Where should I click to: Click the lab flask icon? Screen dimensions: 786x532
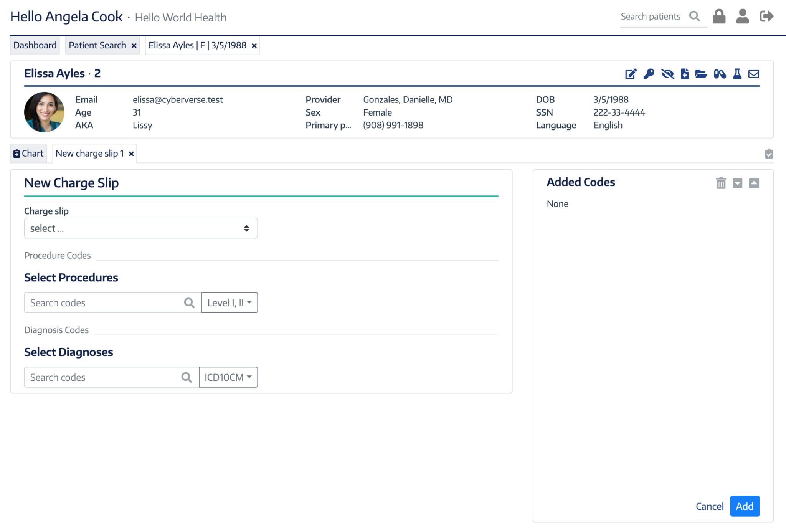click(737, 74)
